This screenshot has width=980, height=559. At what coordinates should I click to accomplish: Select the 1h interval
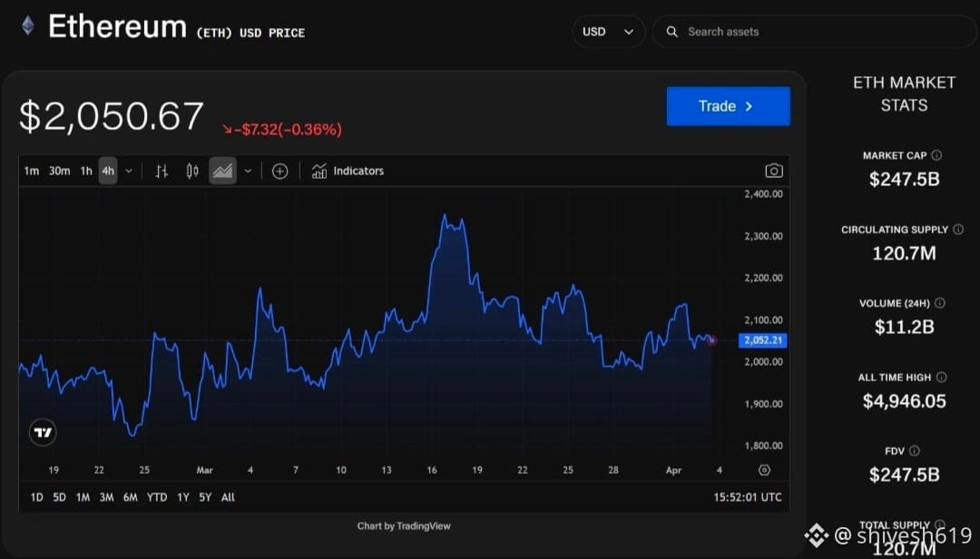86,171
